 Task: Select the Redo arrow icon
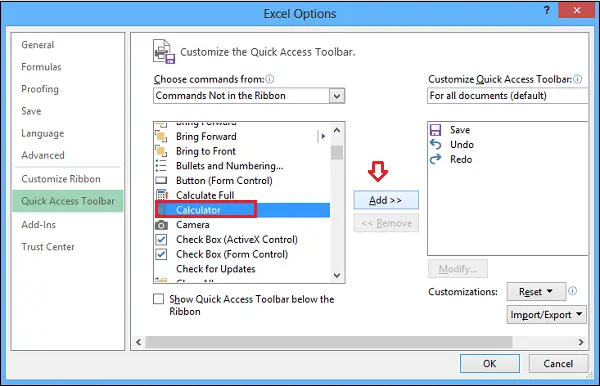pos(435,159)
